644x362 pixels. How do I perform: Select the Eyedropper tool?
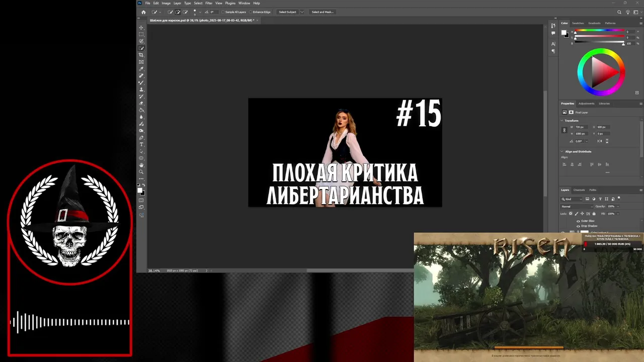coord(141,69)
